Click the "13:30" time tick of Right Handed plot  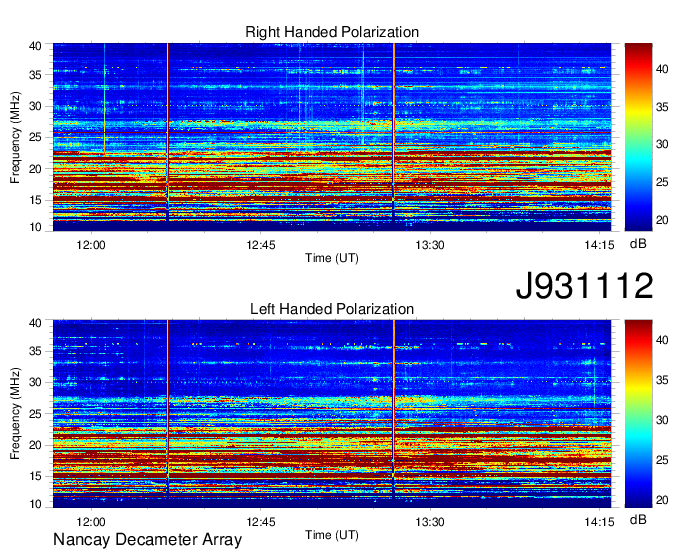tap(430, 245)
